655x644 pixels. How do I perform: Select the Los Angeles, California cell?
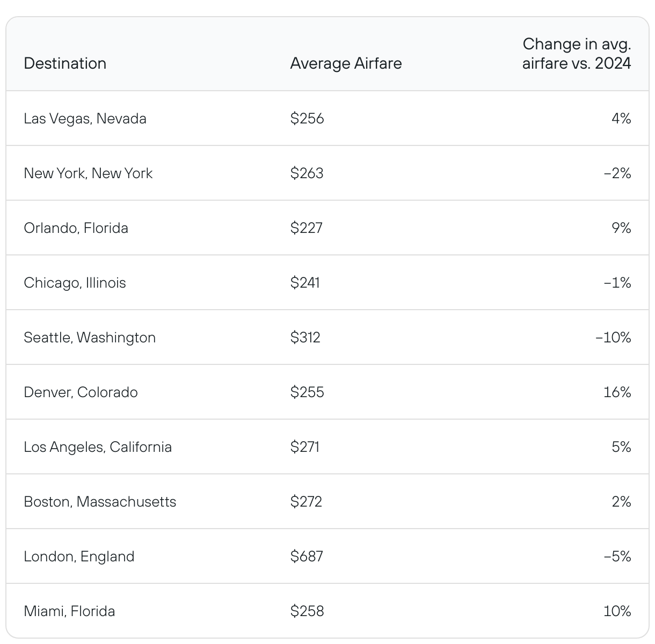(x=98, y=447)
